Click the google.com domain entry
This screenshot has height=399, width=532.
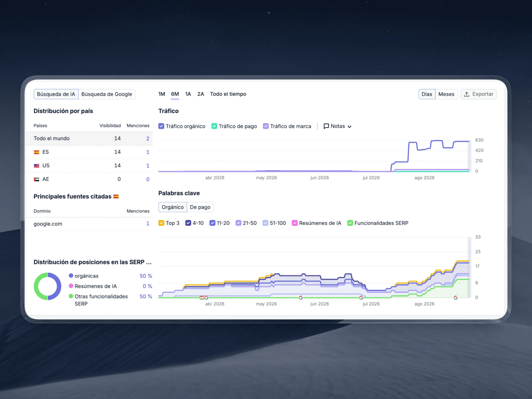[48, 224]
